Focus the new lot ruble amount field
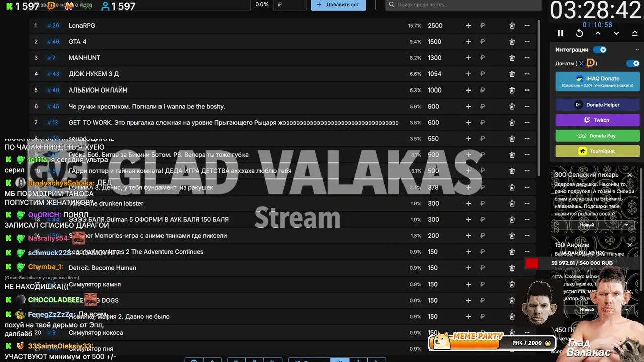This screenshot has height=362, width=644. tap(290, 5)
